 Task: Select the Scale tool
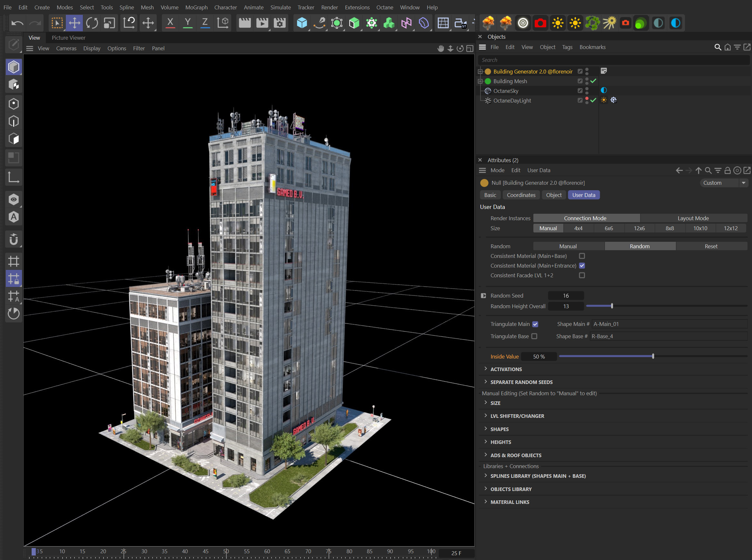tap(108, 23)
